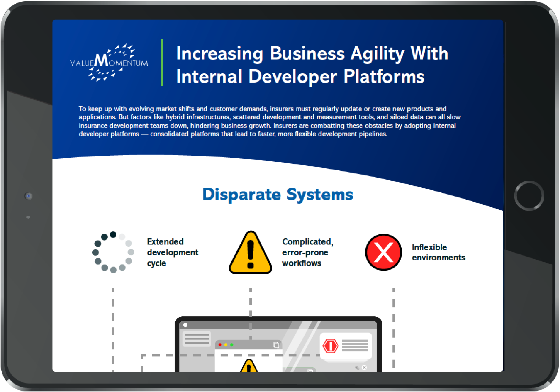The image size is (560, 392).
Task: Toggle the white dot in the laptop screen corner
Action: 185,325
